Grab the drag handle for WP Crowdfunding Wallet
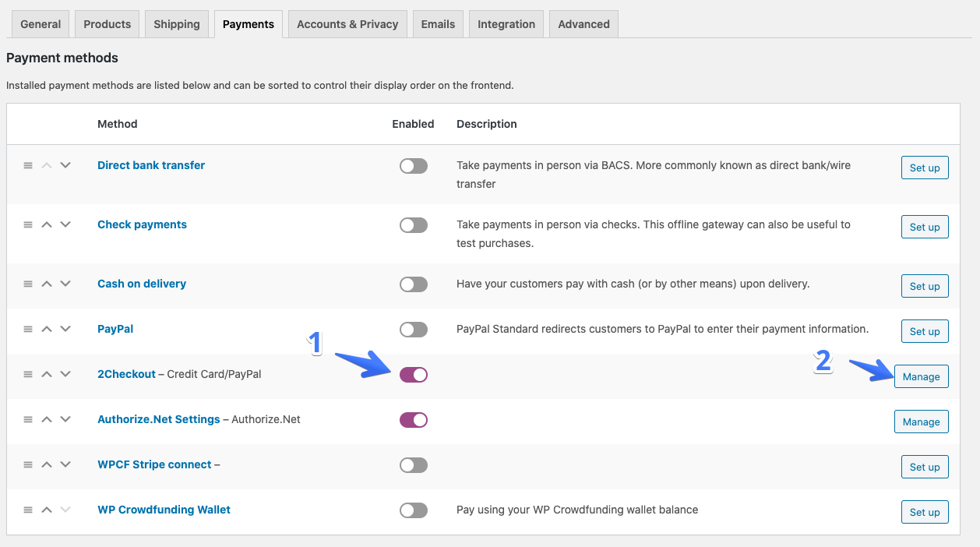This screenshot has height=547, width=980. (x=28, y=510)
